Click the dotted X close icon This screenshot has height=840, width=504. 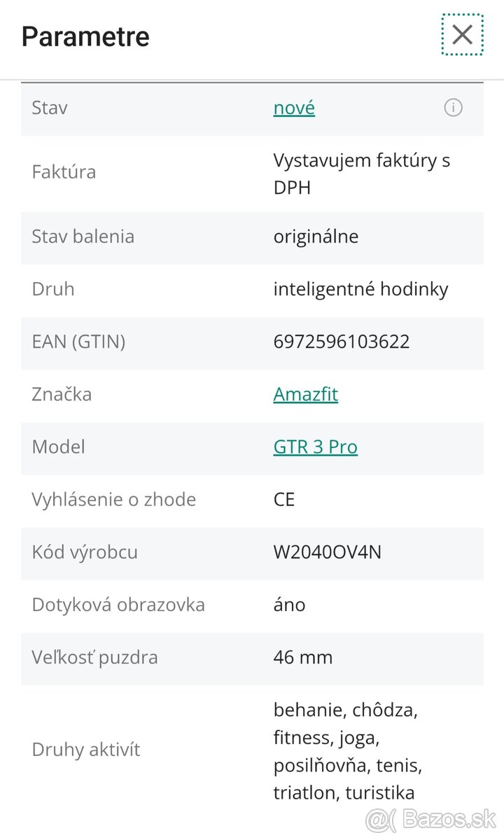[462, 34]
